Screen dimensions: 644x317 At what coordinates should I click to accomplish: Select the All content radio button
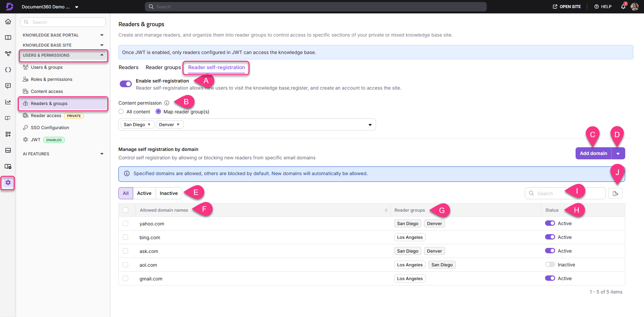[x=121, y=111]
